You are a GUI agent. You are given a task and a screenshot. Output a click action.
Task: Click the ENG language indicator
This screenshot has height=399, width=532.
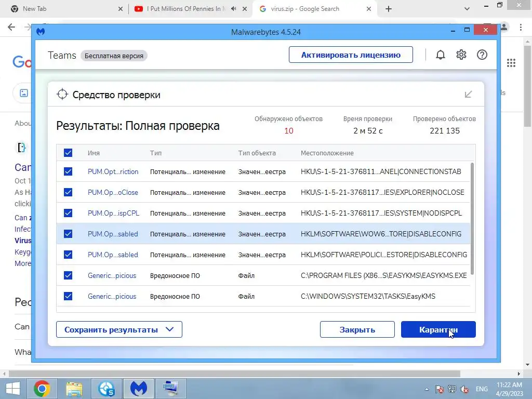click(x=482, y=389)
